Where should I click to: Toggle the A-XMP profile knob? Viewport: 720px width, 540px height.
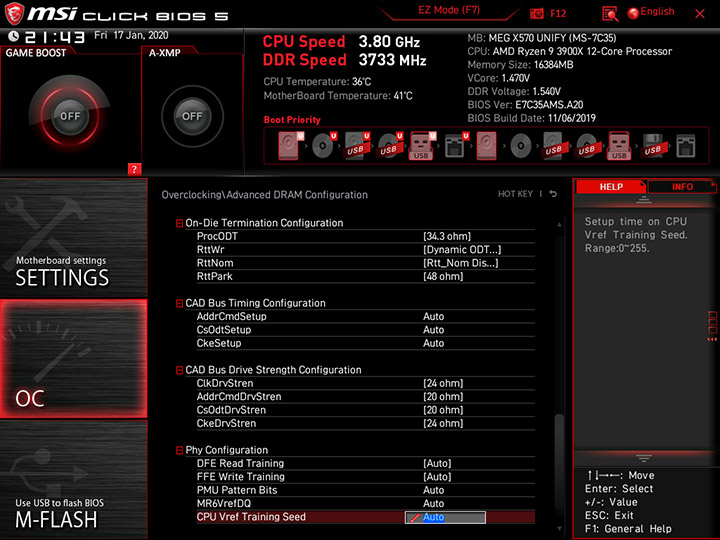tap(192, 116)
